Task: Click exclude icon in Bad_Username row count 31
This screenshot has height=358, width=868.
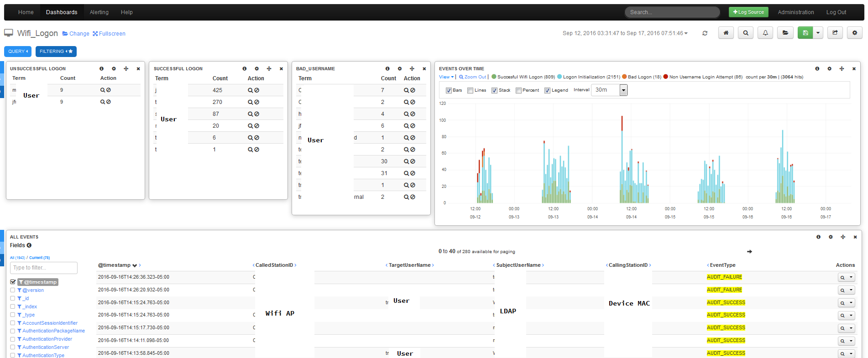Action: (x=413, y=173)
